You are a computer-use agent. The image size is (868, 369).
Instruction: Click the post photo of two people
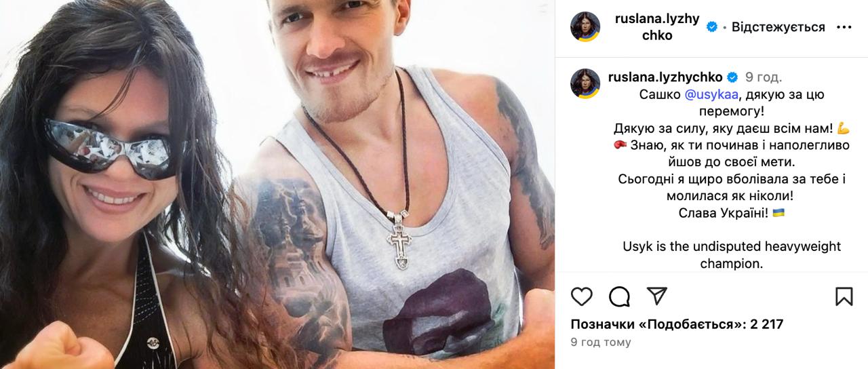tap(277, 184)
